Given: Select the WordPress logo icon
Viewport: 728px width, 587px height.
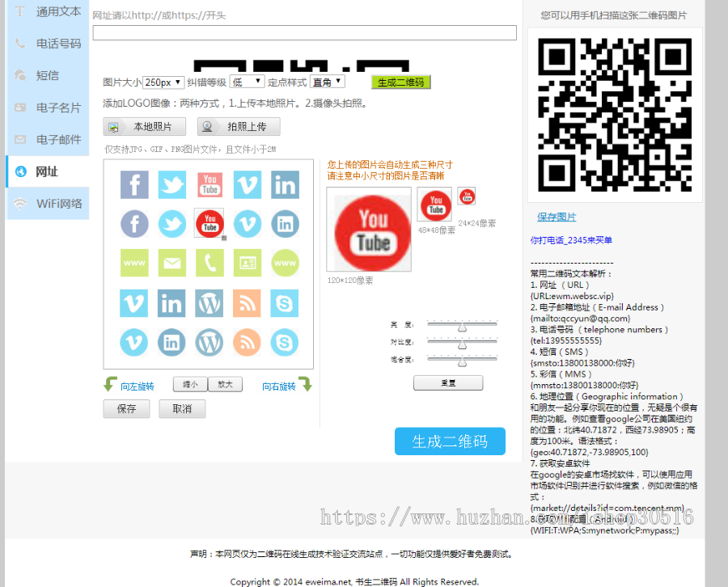Looking at the screenshot, I should tap(210, 304).
